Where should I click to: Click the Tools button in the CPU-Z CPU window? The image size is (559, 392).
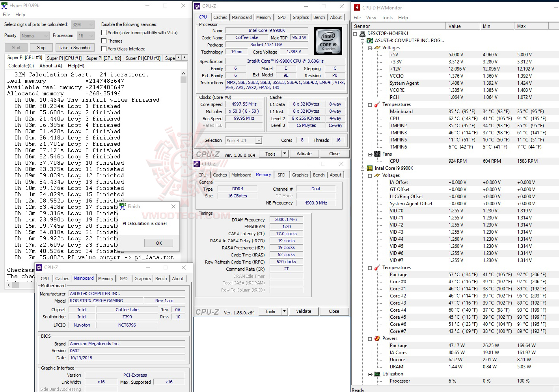(270, 154)
